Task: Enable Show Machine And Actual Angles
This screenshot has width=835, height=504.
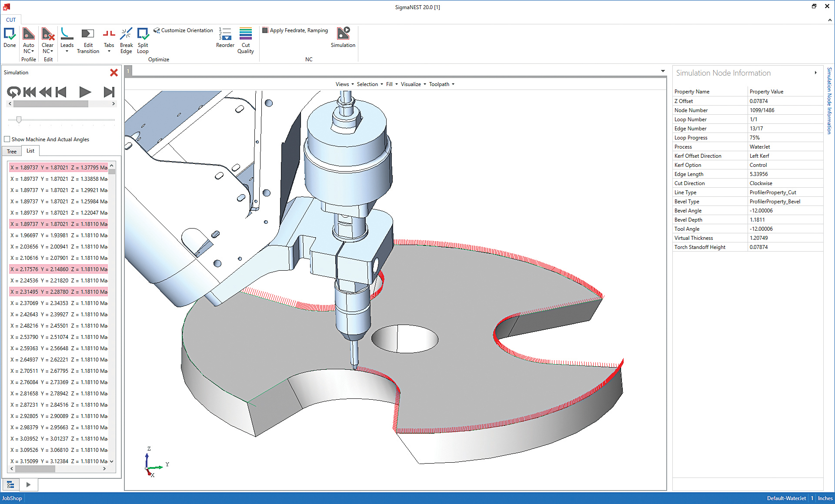Action: (x=7, y=139)
